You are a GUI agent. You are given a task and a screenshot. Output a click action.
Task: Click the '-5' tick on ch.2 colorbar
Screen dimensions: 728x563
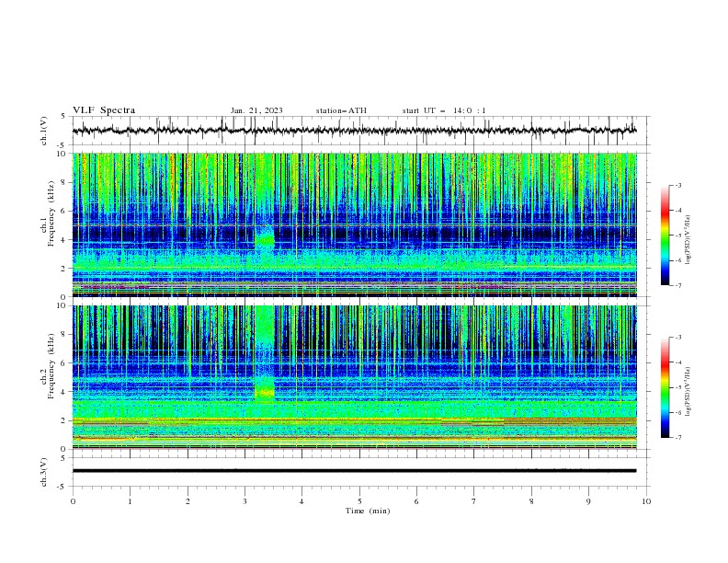677,387
